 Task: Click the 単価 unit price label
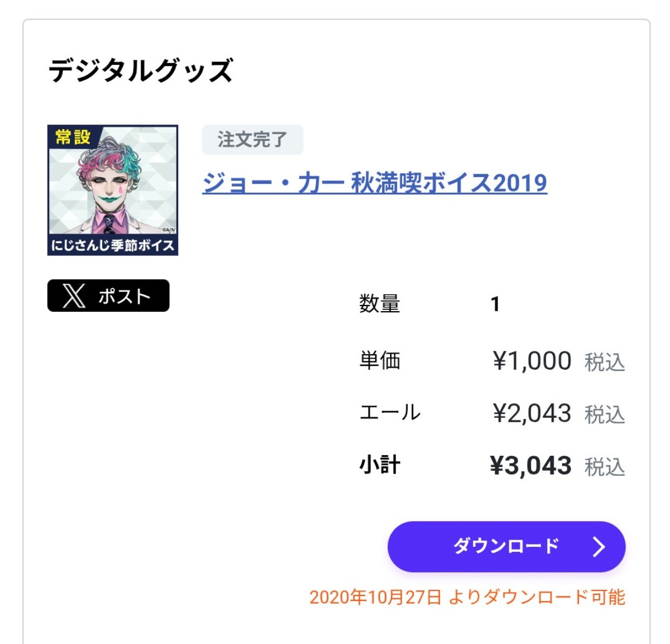(x=380, y=361)
